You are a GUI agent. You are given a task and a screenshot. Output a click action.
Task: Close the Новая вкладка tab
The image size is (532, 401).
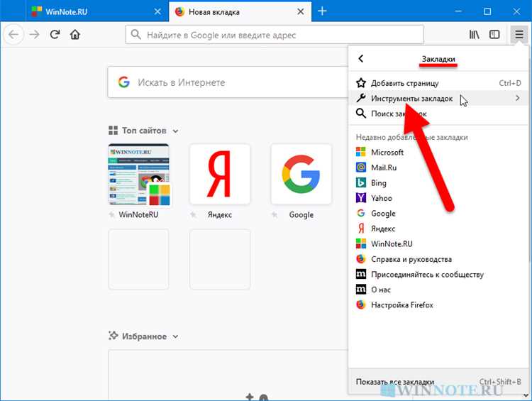(300, 11)
